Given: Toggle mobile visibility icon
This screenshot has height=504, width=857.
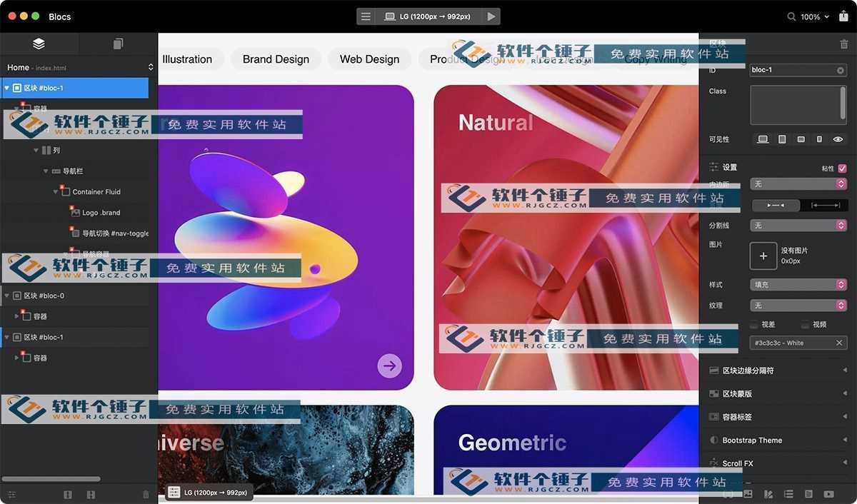Looking at the screenshot, I should [819, 139].
